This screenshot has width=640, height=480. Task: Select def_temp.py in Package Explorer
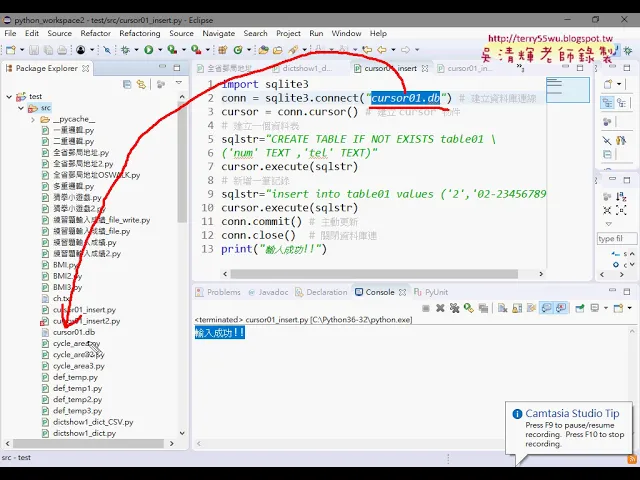pyautogui.click(x=75, y=377)
